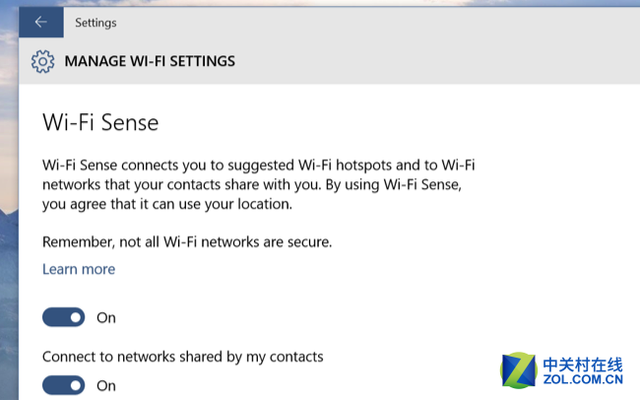
Task: Click the Wi-Fi Sense description paragraph
Action: click(257, 183)
